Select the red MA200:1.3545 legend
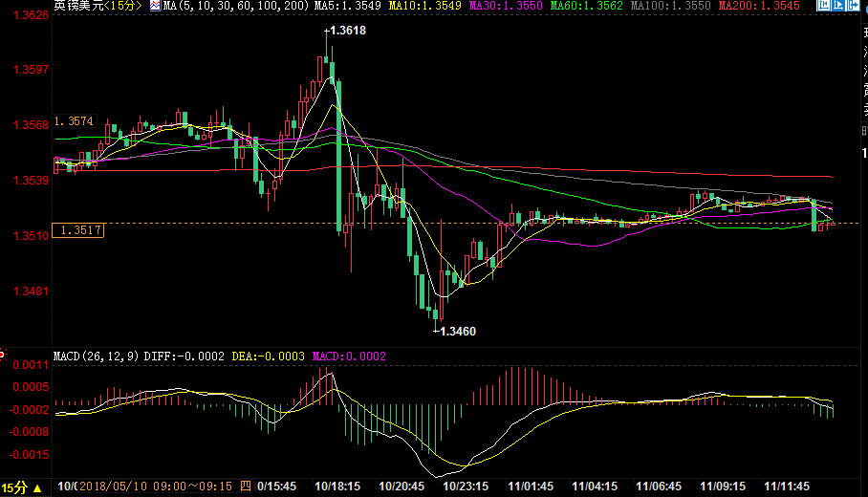The image size is (868, 497). 759,6
